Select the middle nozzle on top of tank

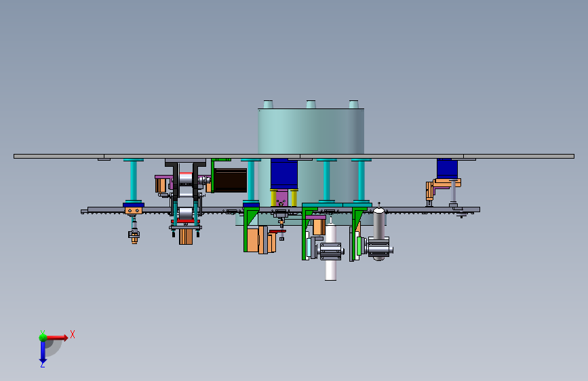tap(311, 104)
